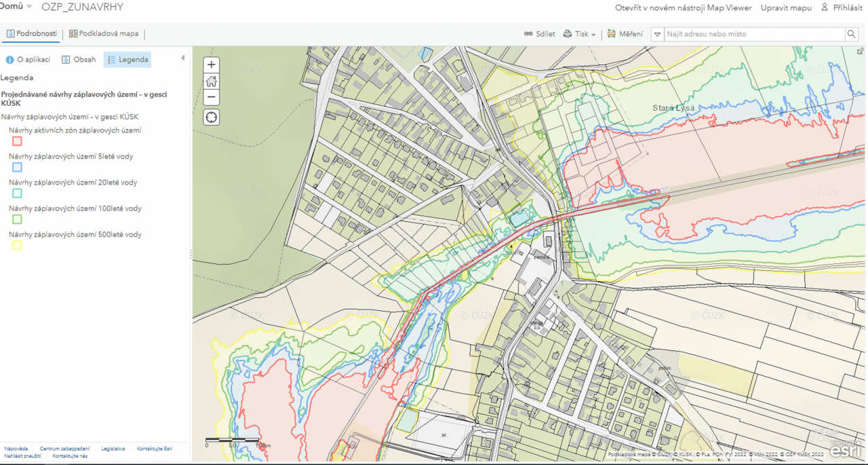868x465 pixels.
Task: Open the O aplikaci tab
Action: (28, 60)
